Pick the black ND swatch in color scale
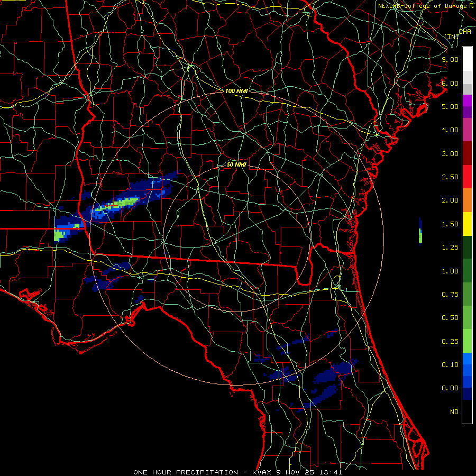This screenshot has height=476, width=476. (x=467, y=411)
